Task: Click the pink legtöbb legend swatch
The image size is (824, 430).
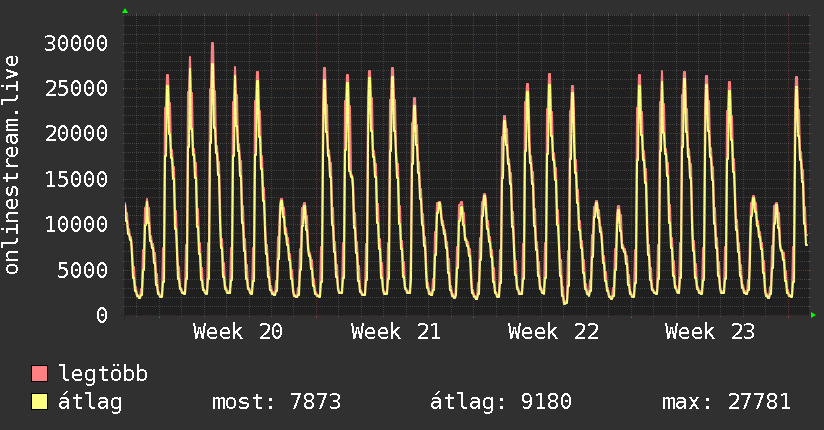Action: pyautogui.click(x=39, y=373)
